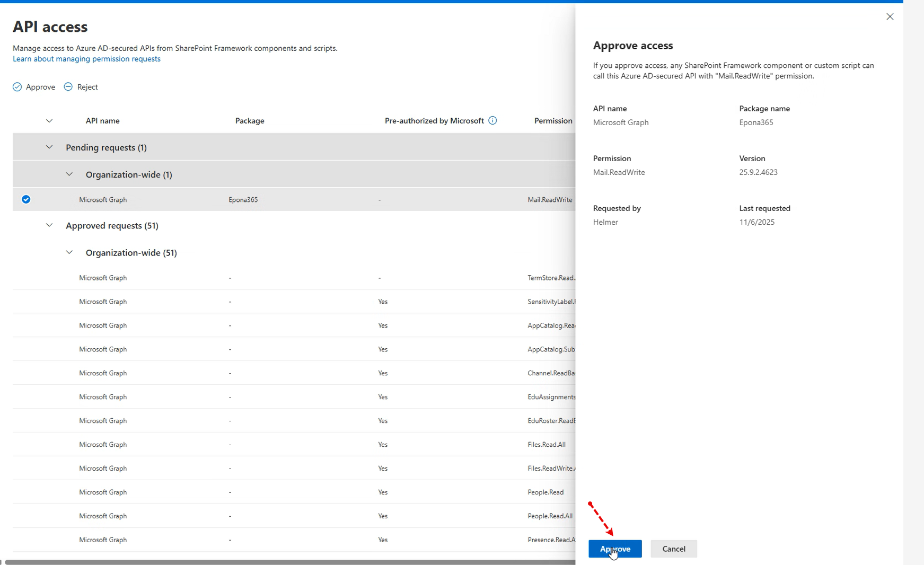Open Learn about managing permission requests link
This screenshot has width=924, height=565.
click(86, 59)
